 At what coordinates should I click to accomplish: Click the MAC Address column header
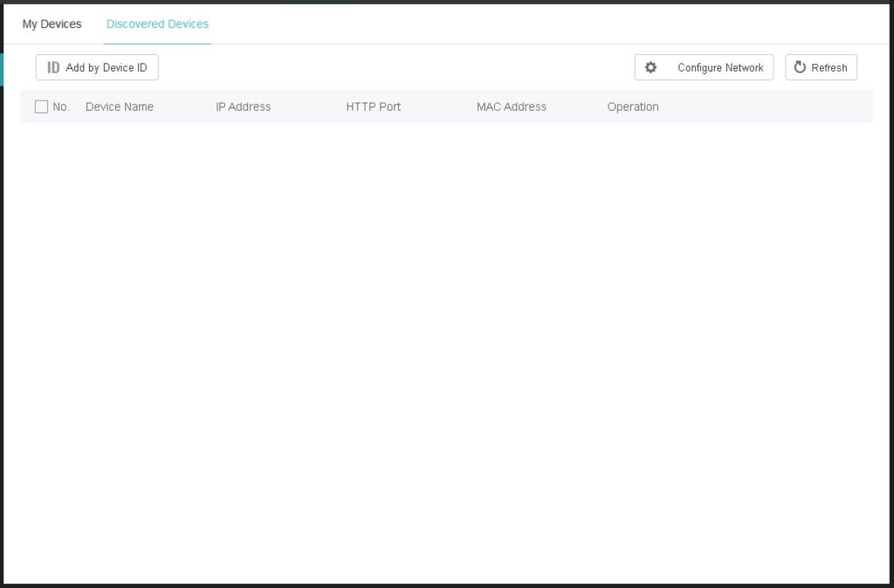point(511,106)
